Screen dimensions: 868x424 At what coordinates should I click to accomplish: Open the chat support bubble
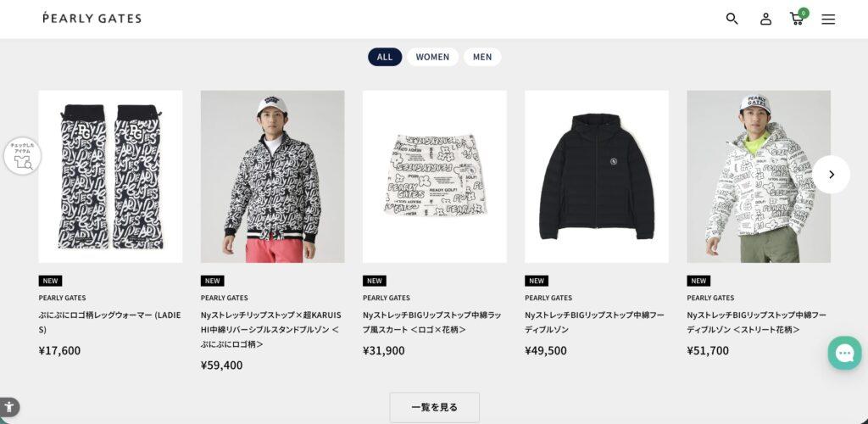[x=845, y=353]
